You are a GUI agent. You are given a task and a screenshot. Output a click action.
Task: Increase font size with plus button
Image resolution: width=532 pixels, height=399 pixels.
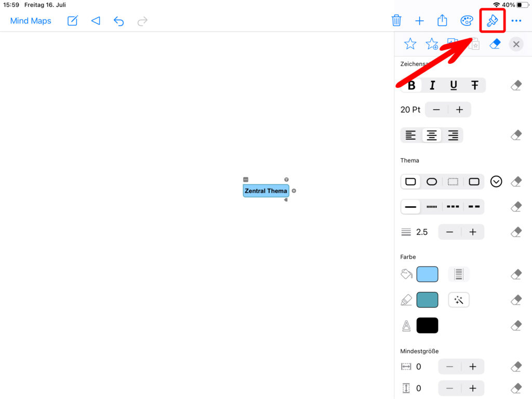tap(459, 110)
